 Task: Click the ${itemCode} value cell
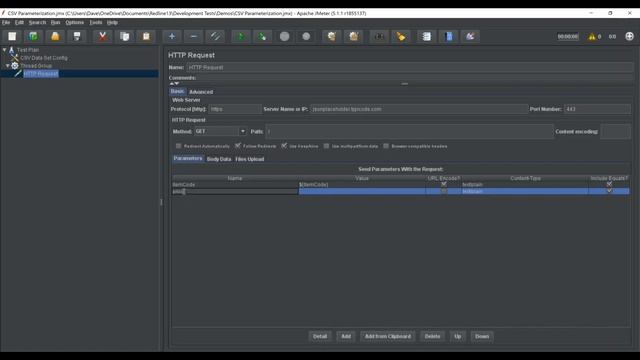pos(362,184)
